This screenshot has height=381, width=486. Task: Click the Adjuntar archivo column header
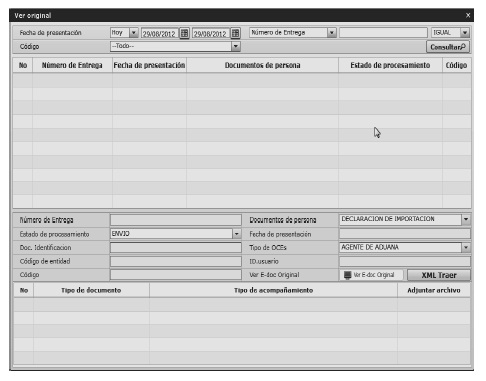click(x=434, y=290)
